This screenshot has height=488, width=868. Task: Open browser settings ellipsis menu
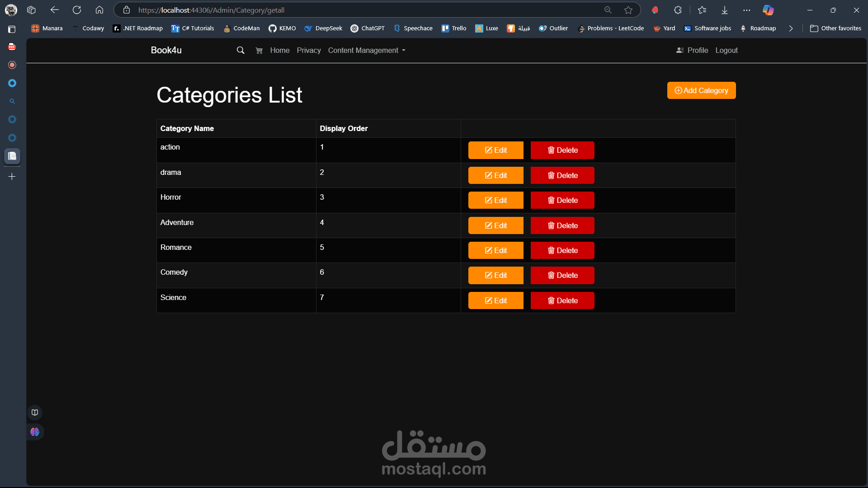(747, 10)
